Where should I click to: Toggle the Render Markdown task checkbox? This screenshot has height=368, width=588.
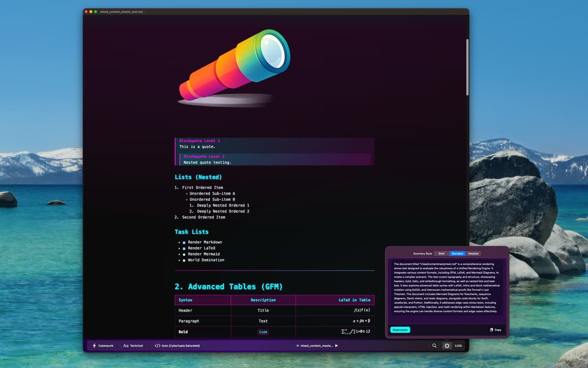pyautogui.click(x=184, y=242)
